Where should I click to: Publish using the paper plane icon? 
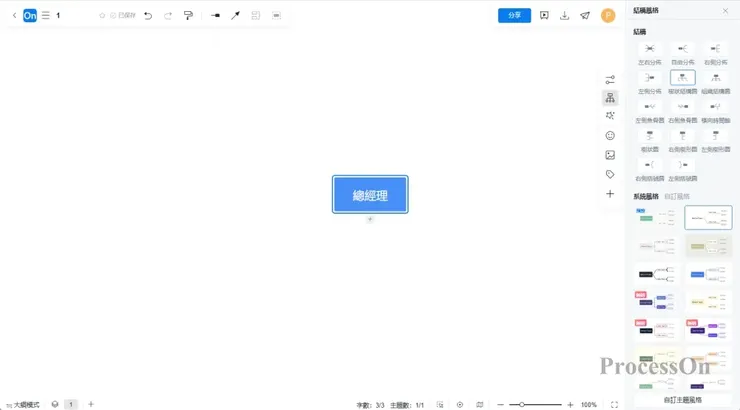[x=585, y=16]
